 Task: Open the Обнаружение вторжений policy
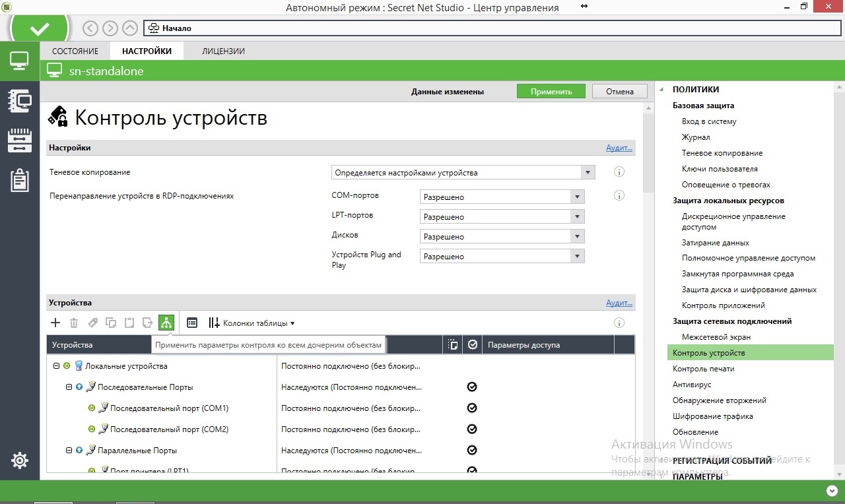(x=720, y=400)
